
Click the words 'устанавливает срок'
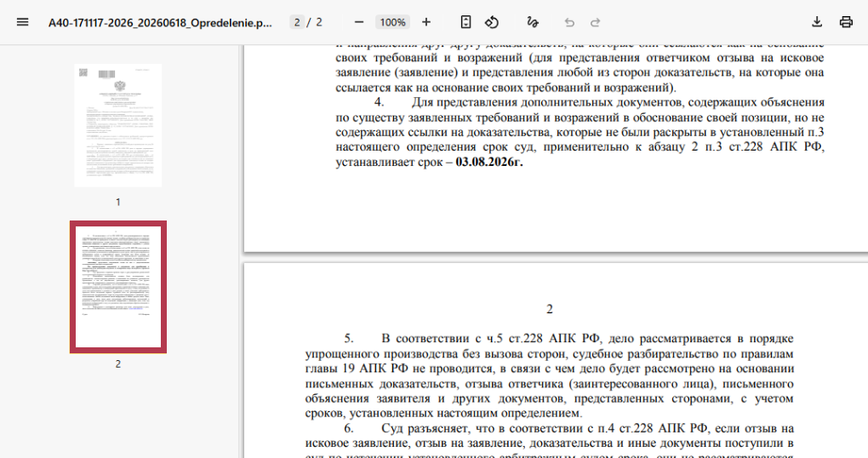pyautogui.click(x=389, y=163)
